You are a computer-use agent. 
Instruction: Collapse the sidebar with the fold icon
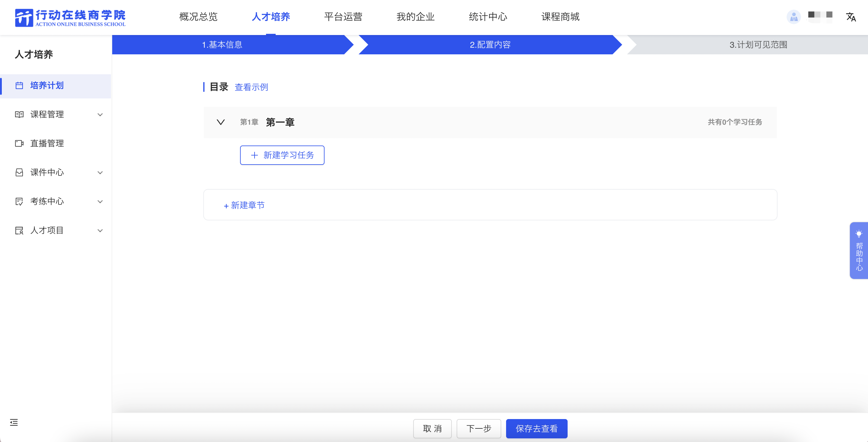tap(14, 422)
